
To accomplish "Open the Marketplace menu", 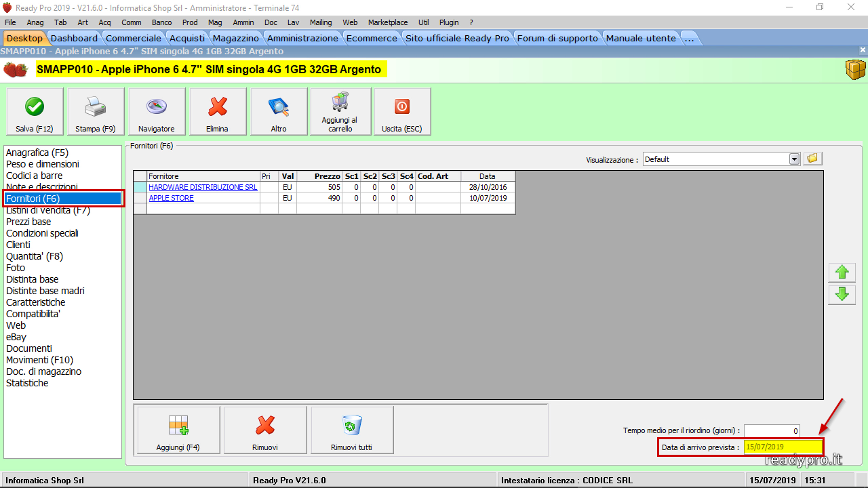I will (388, 22).
